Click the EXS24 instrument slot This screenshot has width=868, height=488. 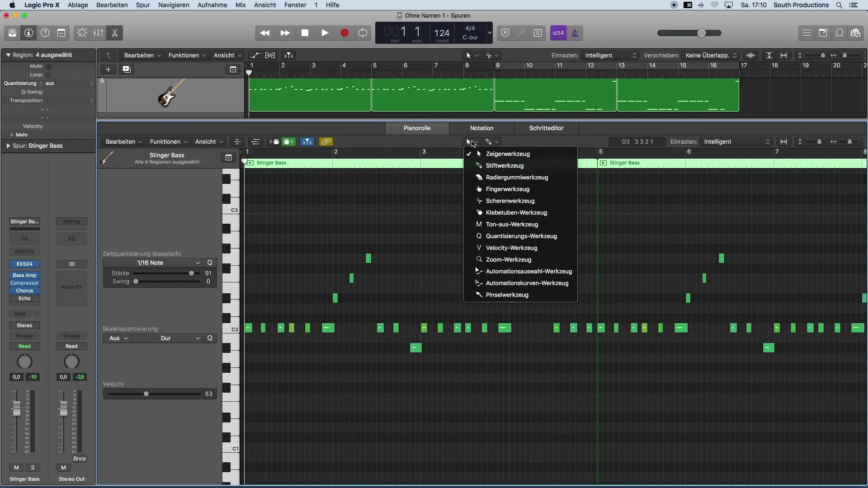point(24,264)
